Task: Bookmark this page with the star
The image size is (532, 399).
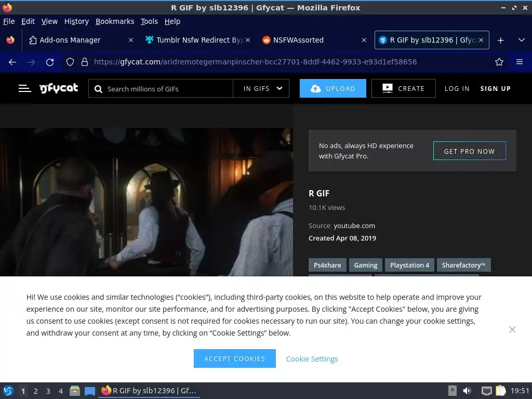Action: pos(499,62)
